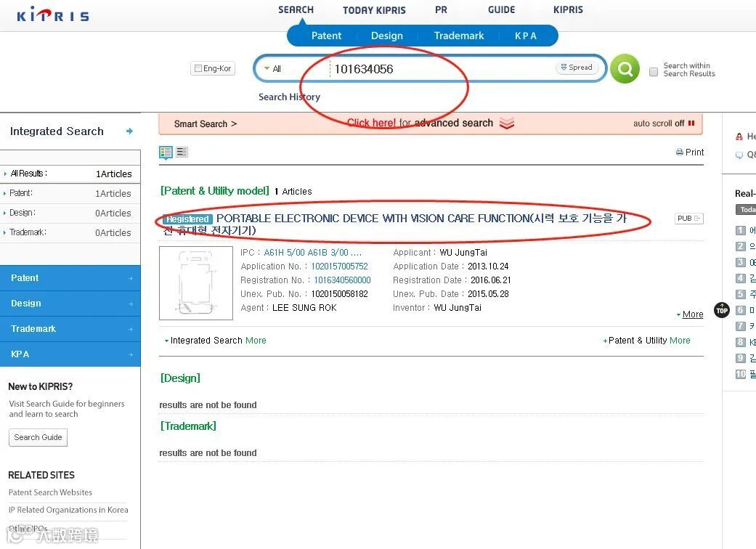Expand the Design sidebar section
Viewport: 756px width, 549px height.
[70, 304]
